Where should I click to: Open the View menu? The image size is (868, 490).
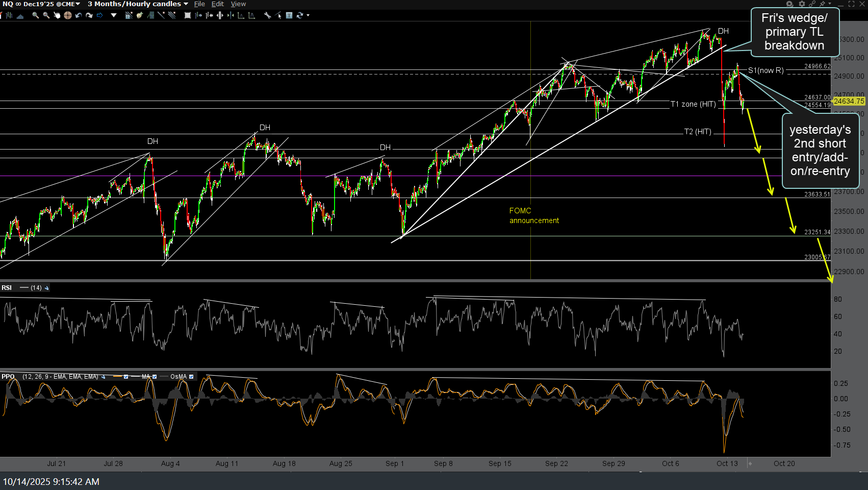click(238, 4)
